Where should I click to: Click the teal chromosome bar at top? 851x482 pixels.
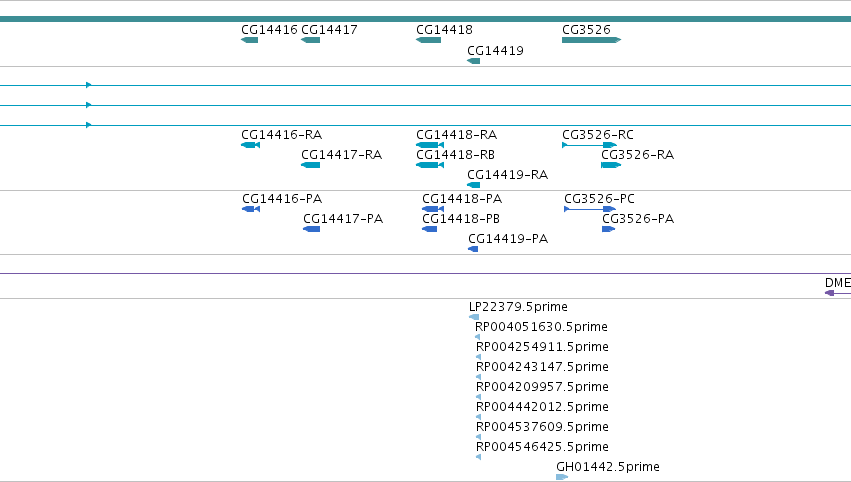pos(426,19)
